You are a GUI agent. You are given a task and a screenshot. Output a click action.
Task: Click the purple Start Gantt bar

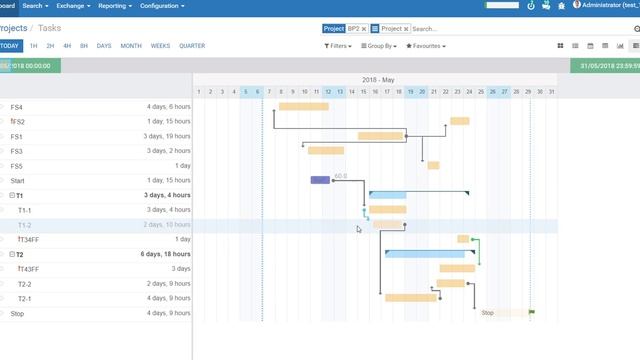[320, 180]
